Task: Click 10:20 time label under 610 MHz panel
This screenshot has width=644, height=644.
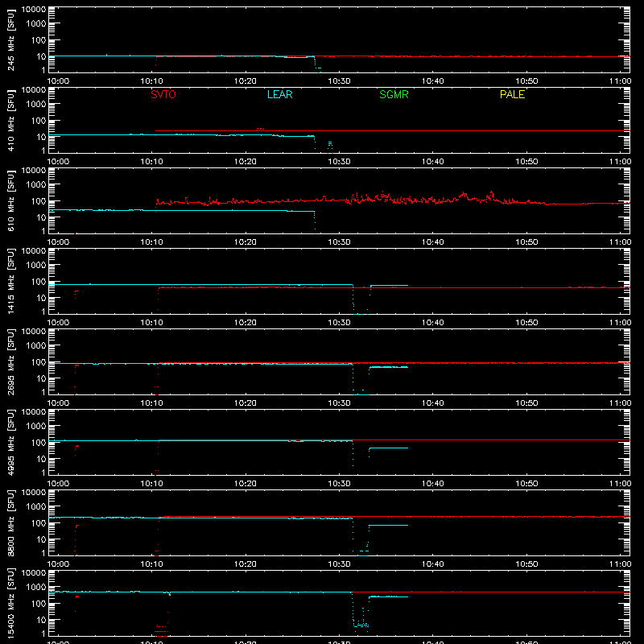Action: click(x=246, y=242)
